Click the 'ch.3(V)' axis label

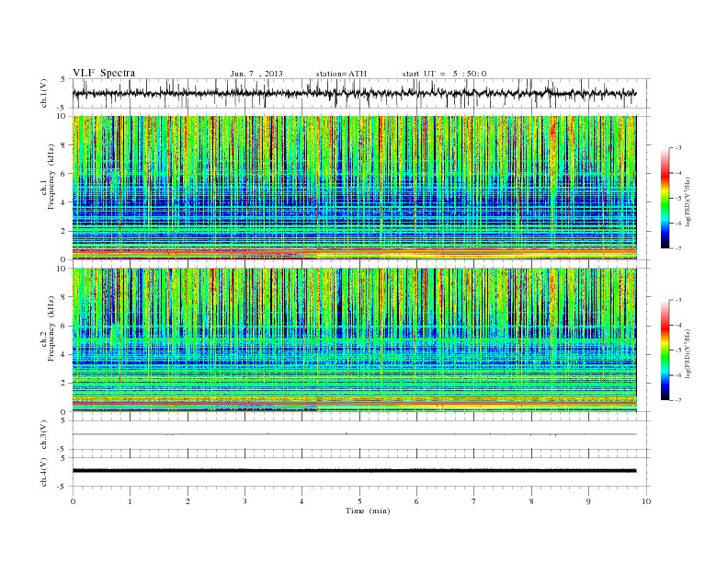44,435
